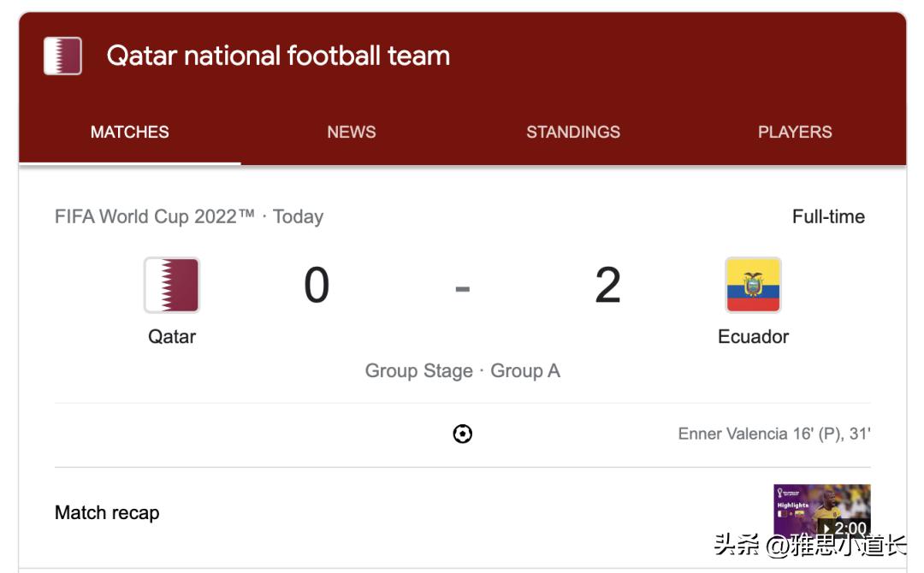The height and width of the screenshot is (573, 924).
Task: Open the STANDINGS tab
Action: point(573,132)
